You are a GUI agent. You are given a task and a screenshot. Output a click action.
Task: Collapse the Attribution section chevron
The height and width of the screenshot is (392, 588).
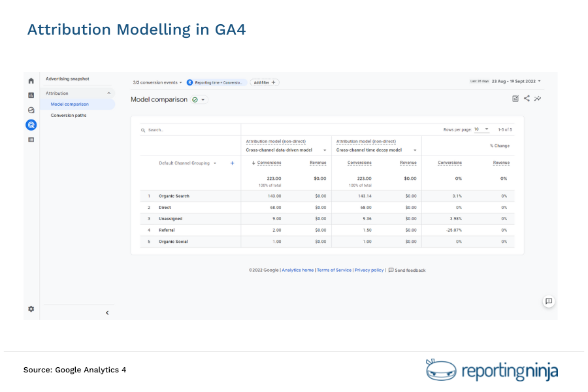[x=108, y=93]
